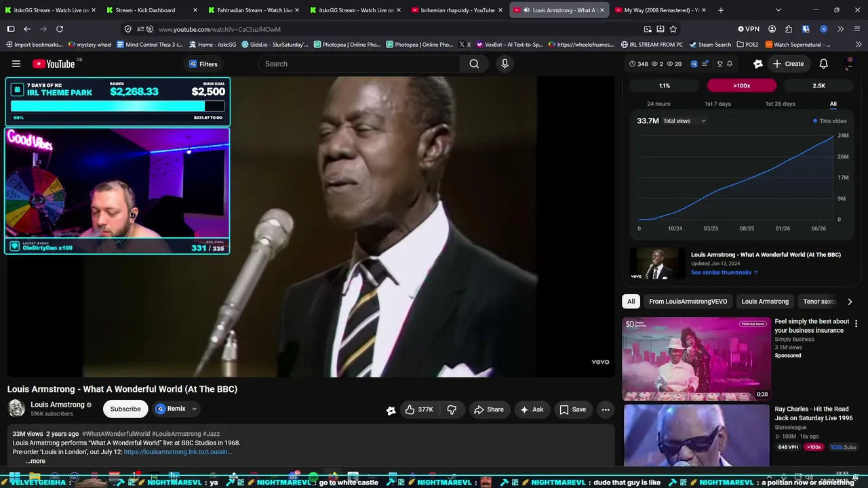Screen dimensions: 868x488
Task: Click the download icon in the address bar
Action: coord(660,29)
